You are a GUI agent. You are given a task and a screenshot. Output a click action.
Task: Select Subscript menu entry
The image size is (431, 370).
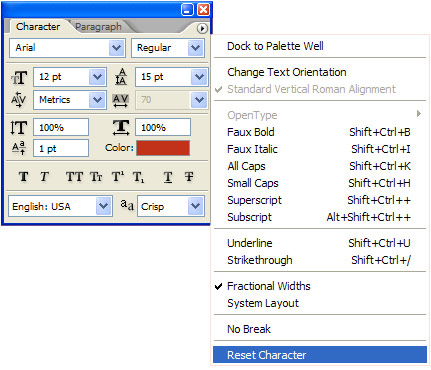pos(320,217)
